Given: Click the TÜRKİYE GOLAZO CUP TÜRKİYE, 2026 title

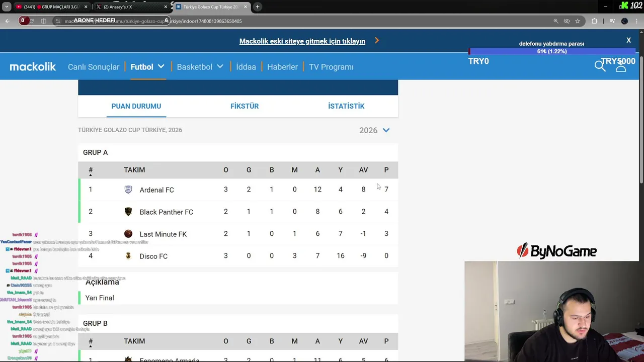Looking at the screenshot, I should [x=130, y=130].
